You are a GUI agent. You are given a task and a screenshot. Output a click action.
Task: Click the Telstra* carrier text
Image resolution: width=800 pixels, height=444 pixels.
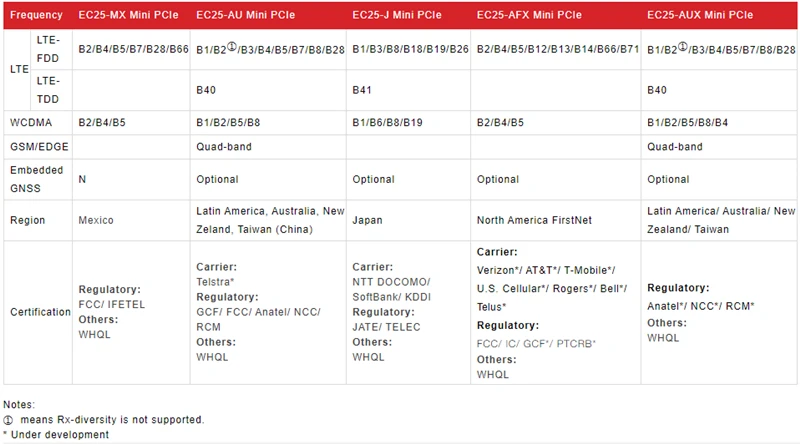(215, 283)
